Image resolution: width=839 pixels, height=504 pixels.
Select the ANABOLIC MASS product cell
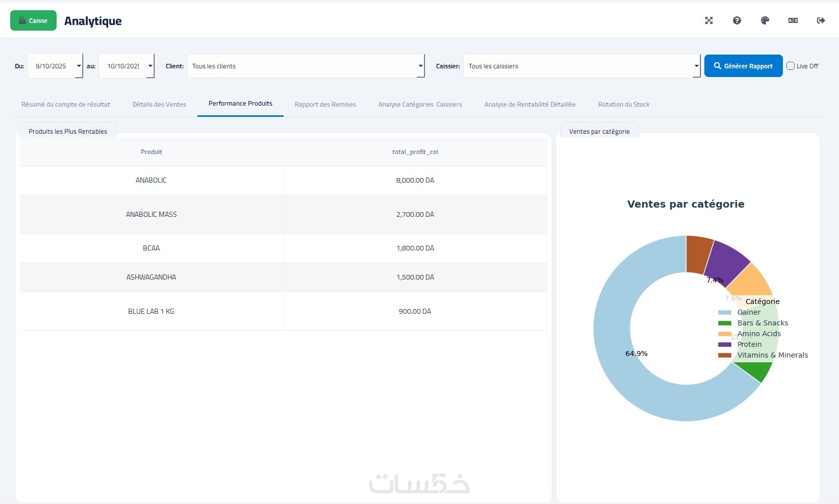pos(151,214)
